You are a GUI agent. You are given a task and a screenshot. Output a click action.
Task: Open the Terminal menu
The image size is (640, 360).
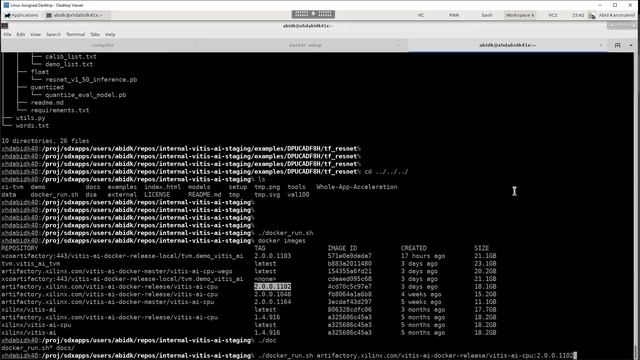[76, 34]
